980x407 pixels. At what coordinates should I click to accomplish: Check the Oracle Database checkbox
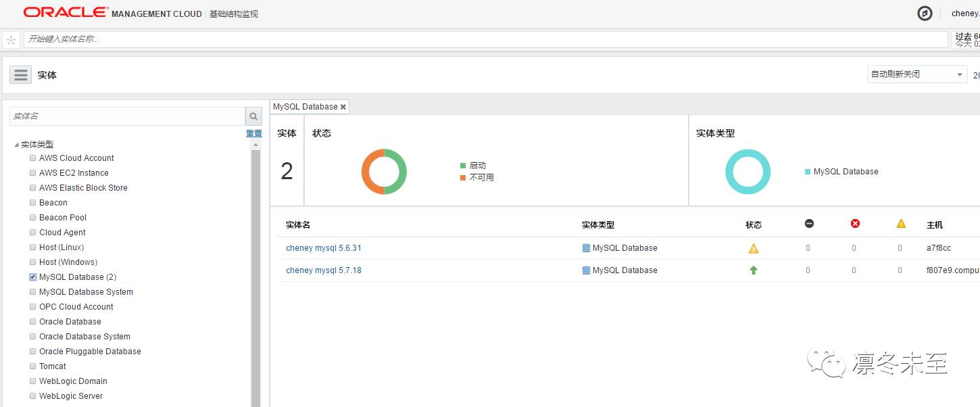[32, 322]
